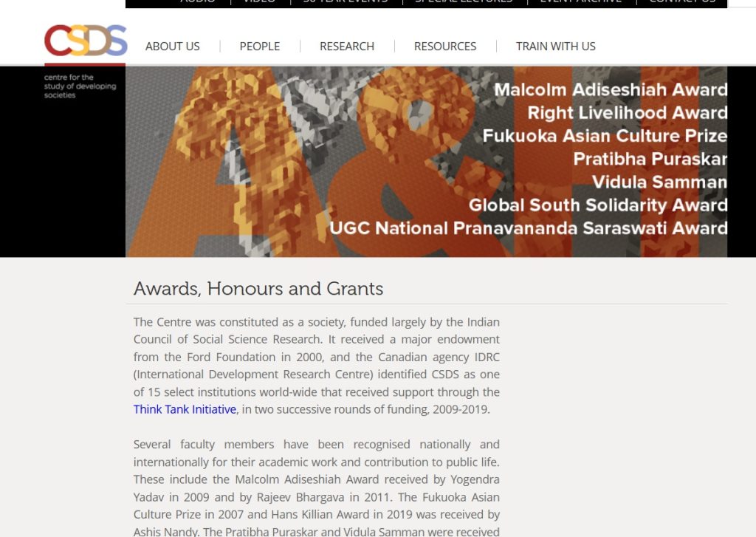Click the Awards, Honours and Grants heading
This screenshot has height=537, width=756.
(258, 288)
